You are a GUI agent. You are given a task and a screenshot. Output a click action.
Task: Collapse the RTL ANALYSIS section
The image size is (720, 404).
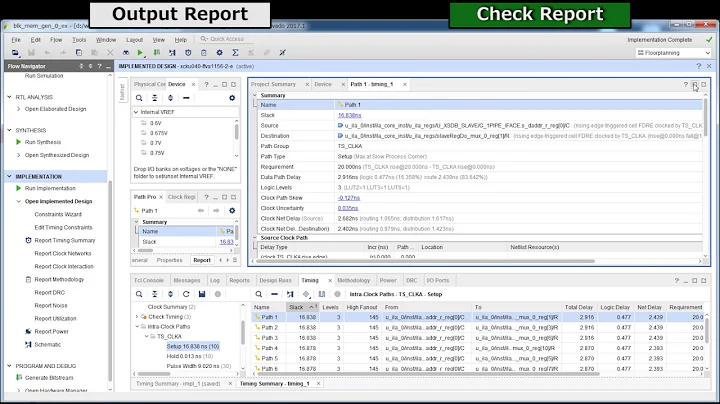pyautogui.click(x=9, y=97)
